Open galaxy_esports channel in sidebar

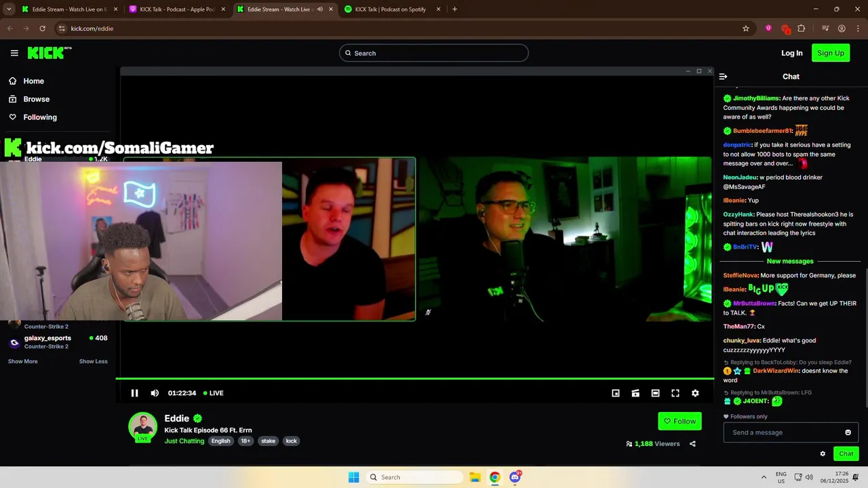click(58, 342)
